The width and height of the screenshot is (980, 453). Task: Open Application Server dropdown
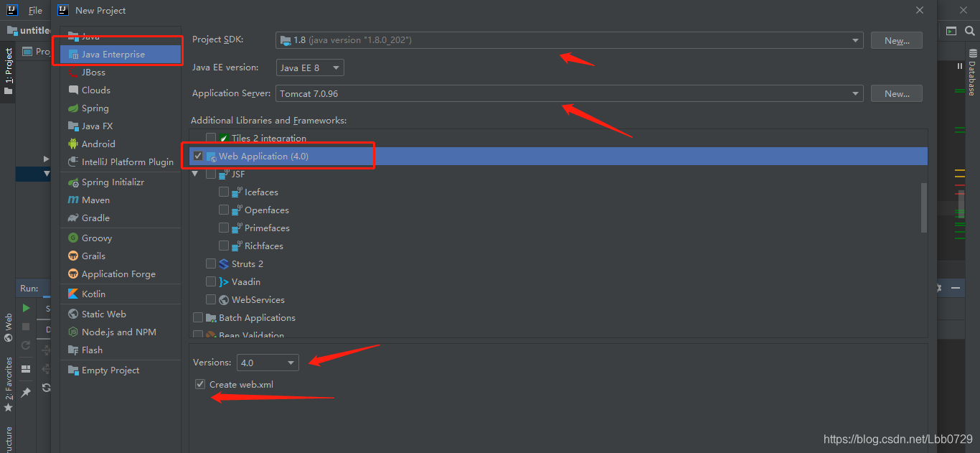[569, 93]
